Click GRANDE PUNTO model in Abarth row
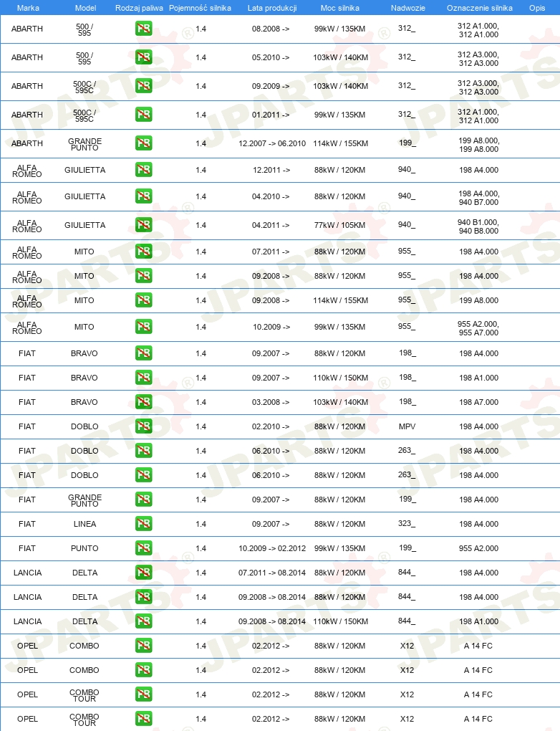The height and width of the screenshot is (731, 560). coord(85,144)
